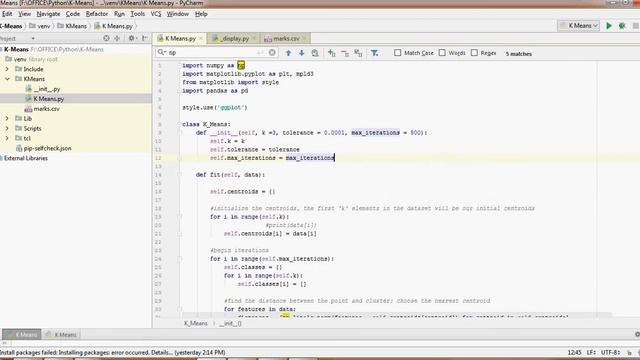Click cursor position 12:45 in status bar
The width and height of the screenshot is (640, 360).
[574, 352]
